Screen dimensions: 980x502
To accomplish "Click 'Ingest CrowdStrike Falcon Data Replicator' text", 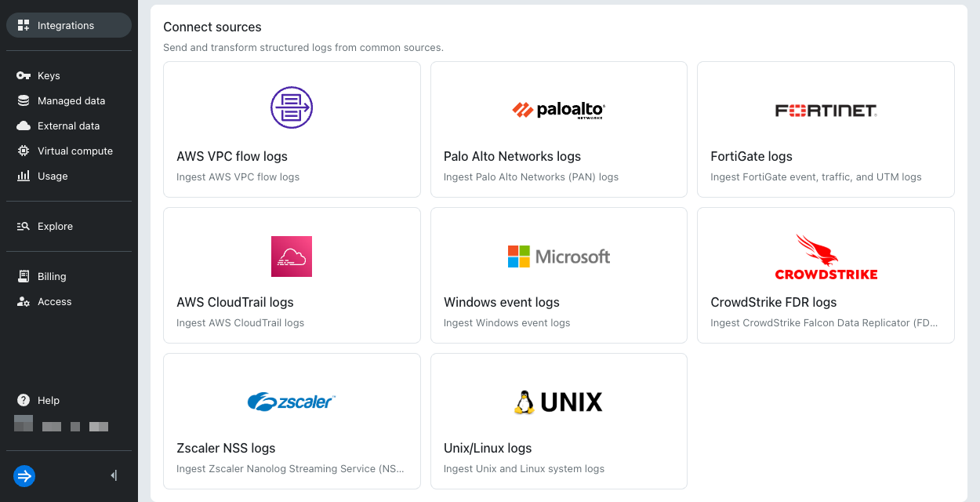I will coord(823,322).
